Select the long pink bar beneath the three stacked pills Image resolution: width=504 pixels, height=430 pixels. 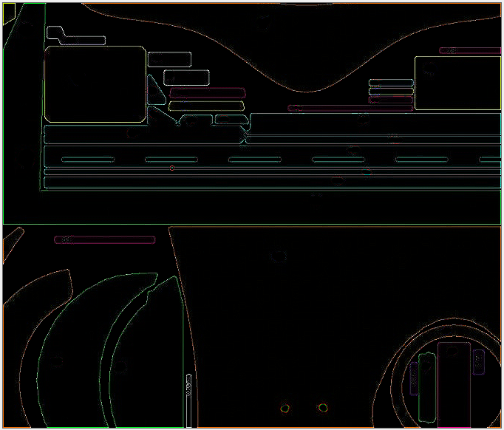click(x=350, y=108)
